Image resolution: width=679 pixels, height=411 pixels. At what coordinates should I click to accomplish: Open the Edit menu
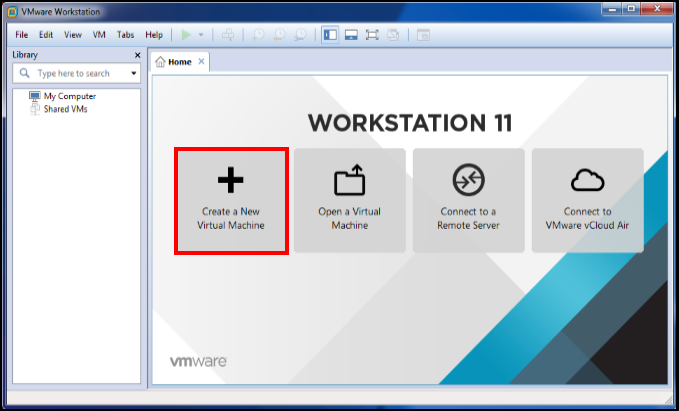tap(46, 35)
